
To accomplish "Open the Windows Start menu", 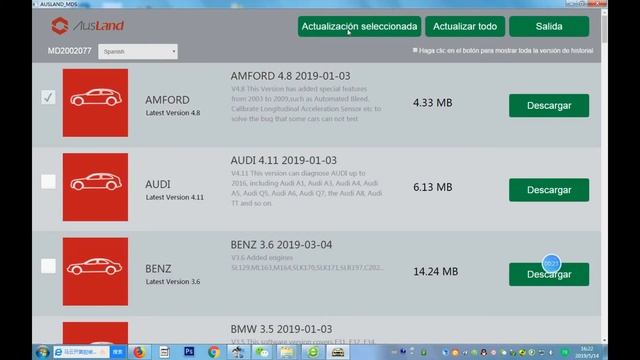I will (x=42, y=352).
